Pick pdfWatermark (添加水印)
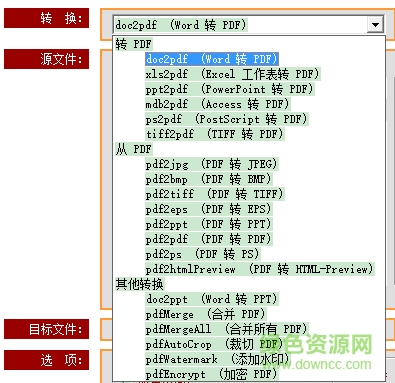Viewport: 395px width, 383px height. (218, 359)
